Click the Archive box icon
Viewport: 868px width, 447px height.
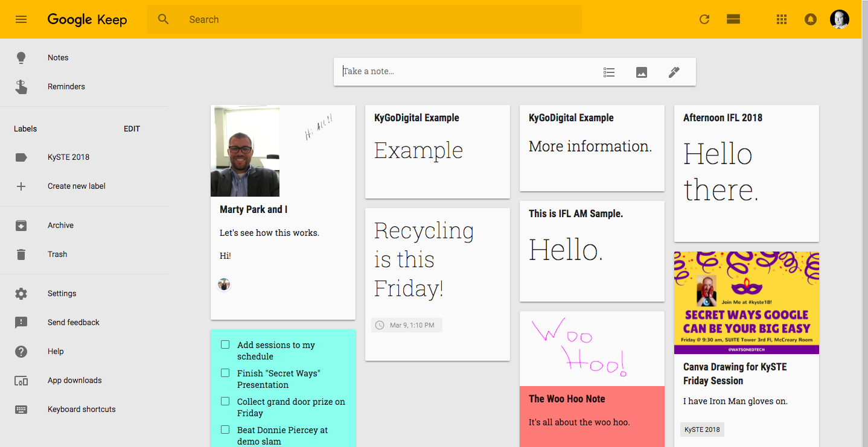[21, 226]
